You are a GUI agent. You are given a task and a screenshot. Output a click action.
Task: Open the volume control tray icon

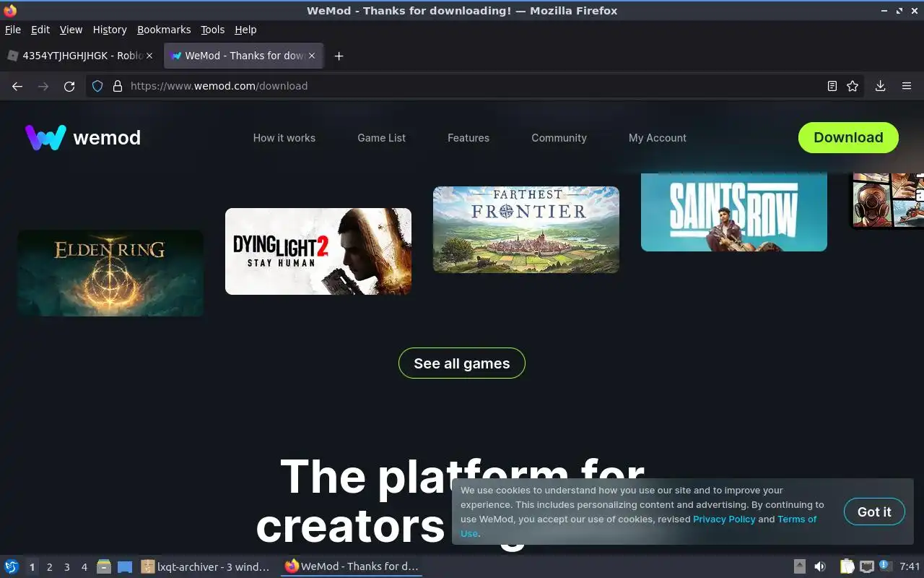(820, 566)
